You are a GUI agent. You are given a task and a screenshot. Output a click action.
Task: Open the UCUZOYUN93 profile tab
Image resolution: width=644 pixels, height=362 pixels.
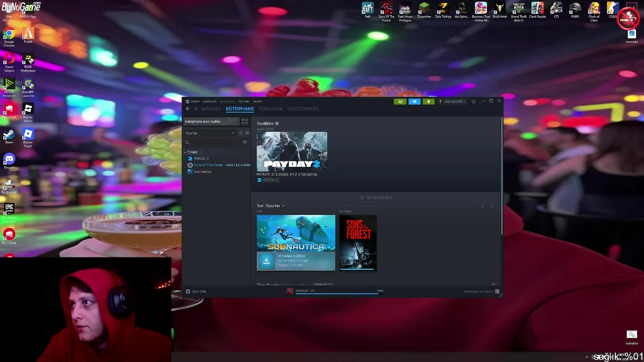pos(303,109)
